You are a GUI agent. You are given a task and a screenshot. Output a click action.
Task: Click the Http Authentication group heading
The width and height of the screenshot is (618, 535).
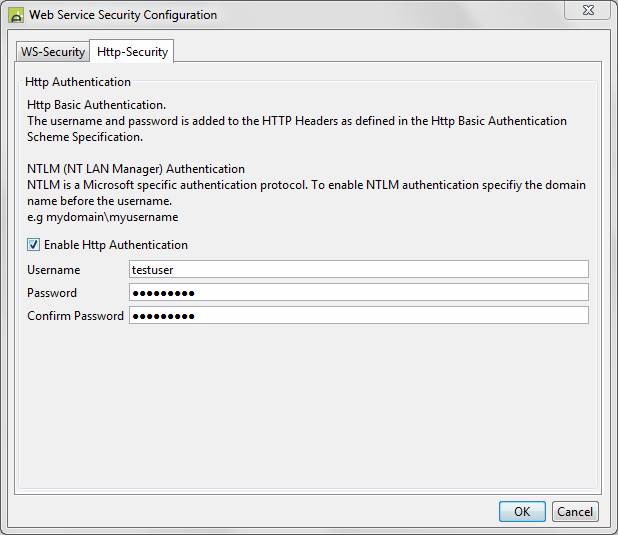click(78, 82)
